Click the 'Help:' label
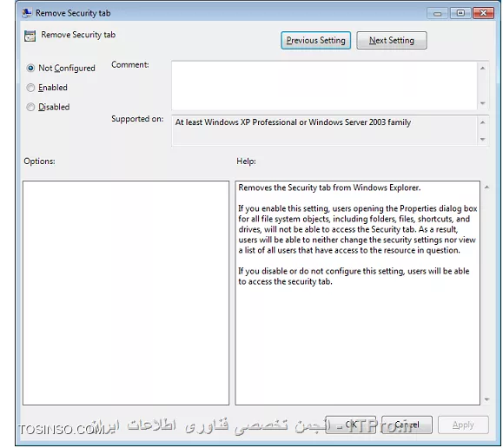This screenshot has height=448, width=503. 246,161
